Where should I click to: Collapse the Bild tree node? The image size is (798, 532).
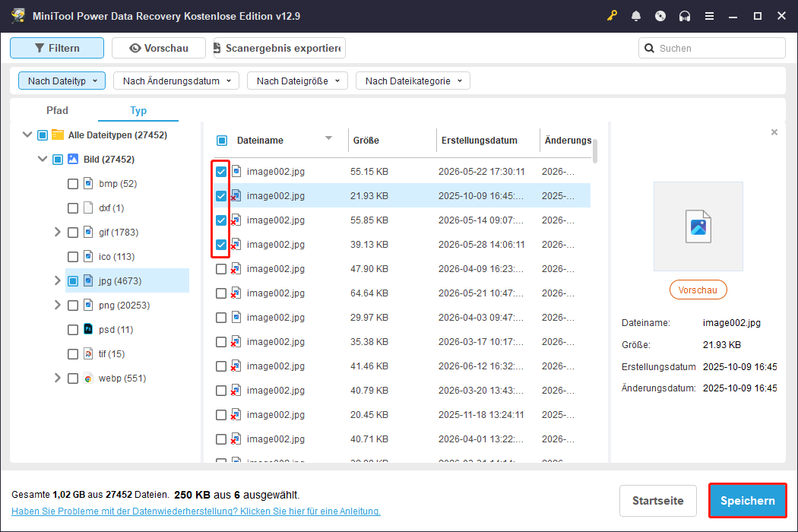43,160
